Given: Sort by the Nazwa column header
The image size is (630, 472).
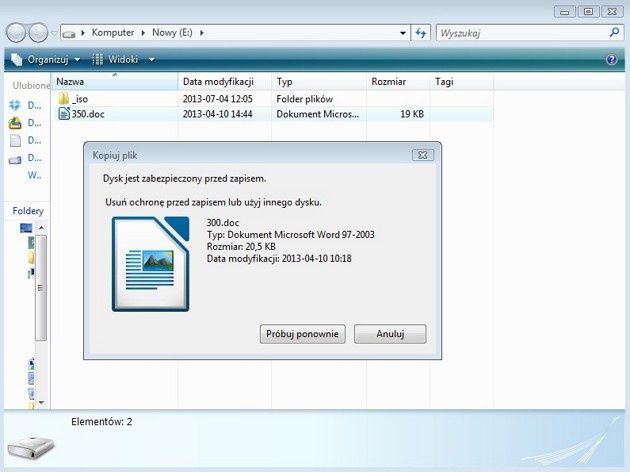Looking at the screenshot, I should click(x=115, y=82).
